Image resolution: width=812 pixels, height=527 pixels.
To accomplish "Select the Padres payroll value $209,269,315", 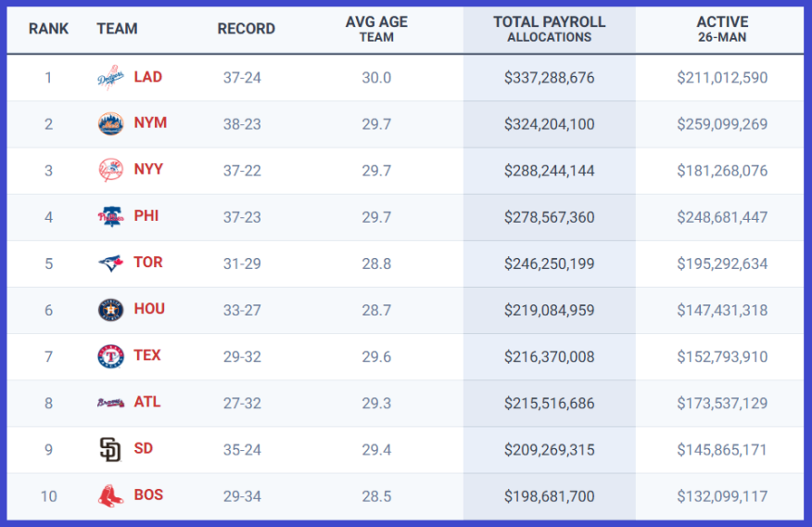I will point(549,450).
